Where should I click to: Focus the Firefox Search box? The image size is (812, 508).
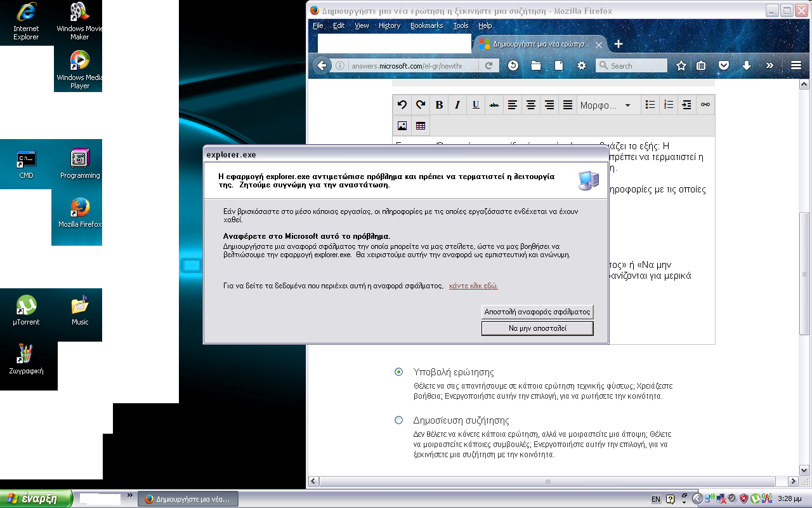click(x=631, y=65)
